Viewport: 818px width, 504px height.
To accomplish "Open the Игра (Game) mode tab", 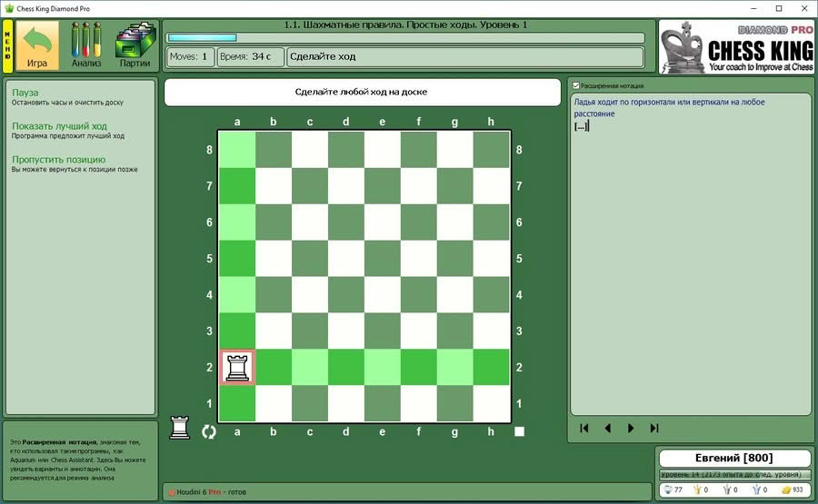I will pos(37,45).
